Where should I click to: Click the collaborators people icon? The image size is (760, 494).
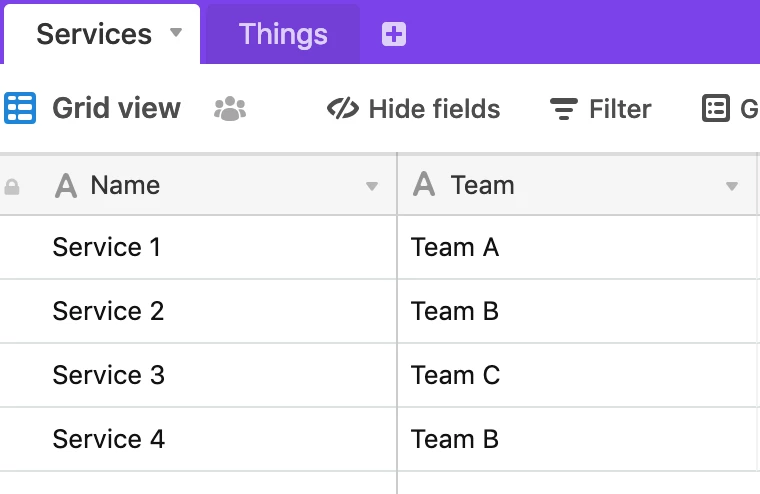tap(230, 109)
